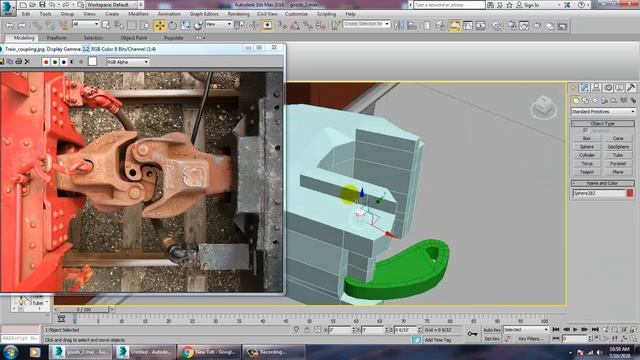Click the Key Filters button
640x360 pixels.
point(530,339)
